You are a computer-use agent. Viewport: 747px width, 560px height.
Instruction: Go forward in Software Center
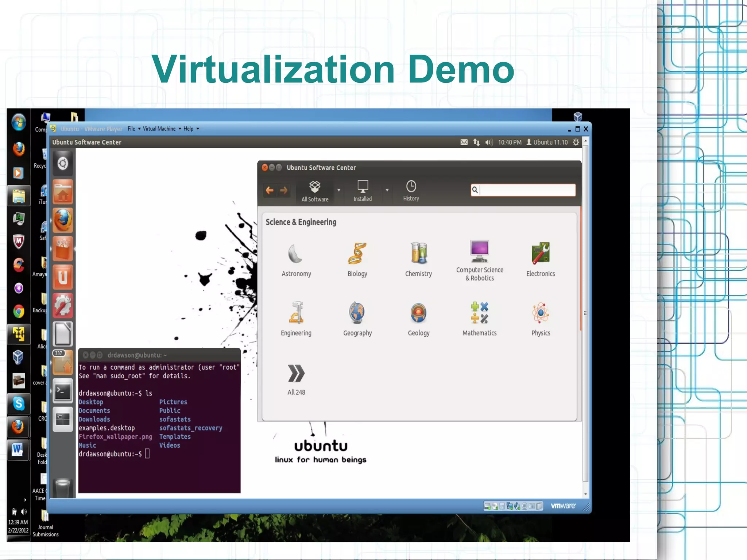(x=284, y=190)
